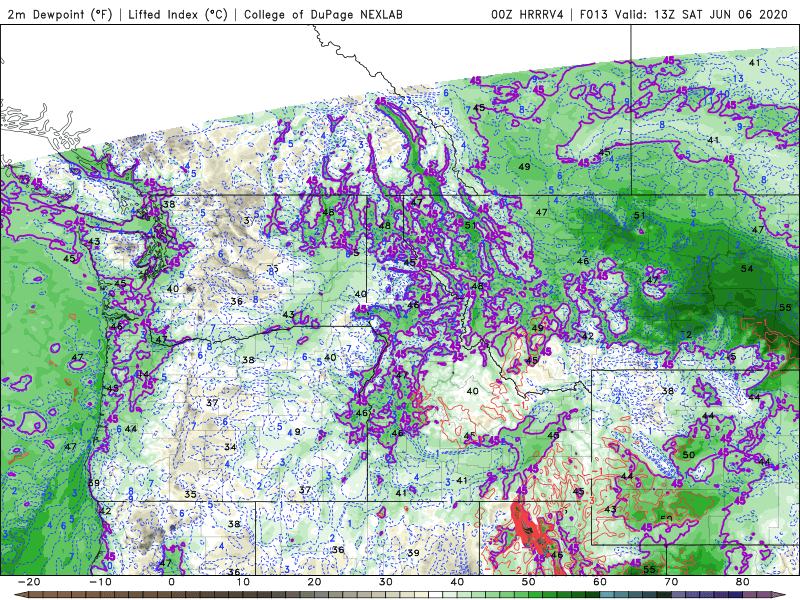The image size is (800, 600).
Task: Click the 0 label on the color scale
Action: point(171,582)
